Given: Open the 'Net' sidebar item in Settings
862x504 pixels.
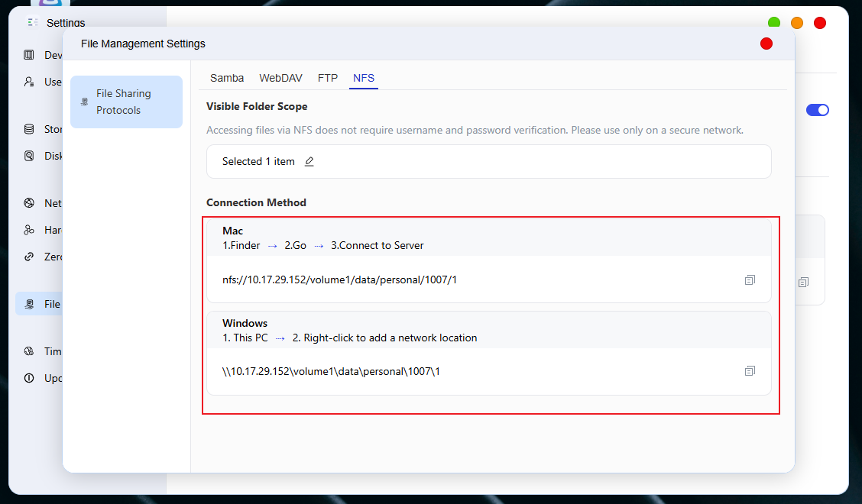Looking at the screenshot, I should click(42, 203).
